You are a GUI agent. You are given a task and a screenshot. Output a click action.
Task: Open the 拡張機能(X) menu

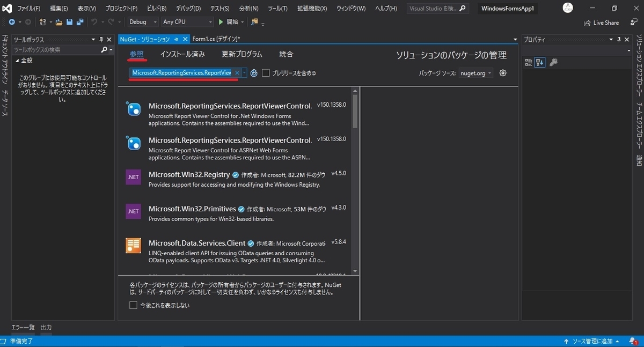click(x=312, y=9)
